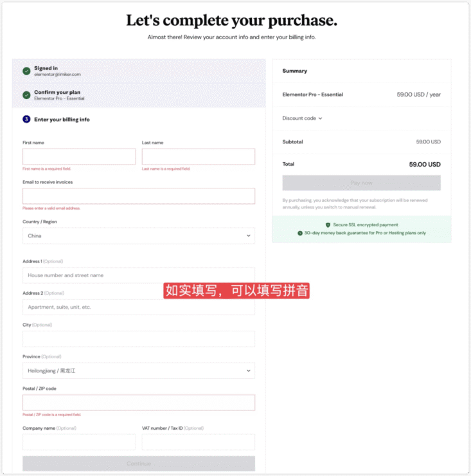The image size is (471, 476).
Task: Click the shield icon next to Secure SSL
Action: 328,225
